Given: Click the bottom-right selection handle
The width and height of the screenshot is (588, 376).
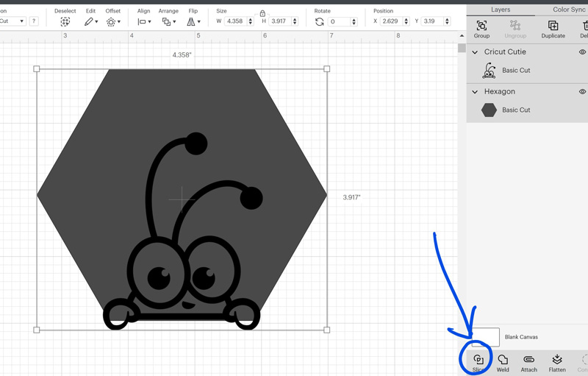Looking at the screenshot, I should pos(326,330).
